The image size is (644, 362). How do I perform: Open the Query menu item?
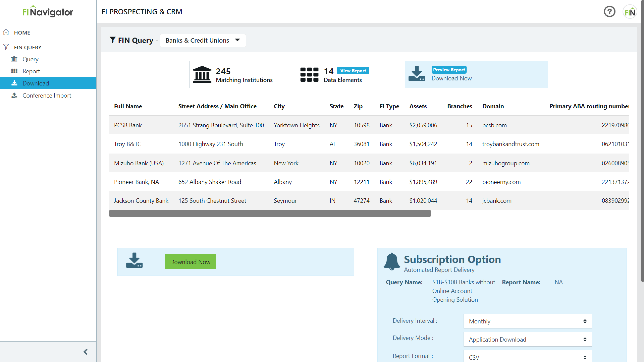pyautogui.click(x=31, y=59)
